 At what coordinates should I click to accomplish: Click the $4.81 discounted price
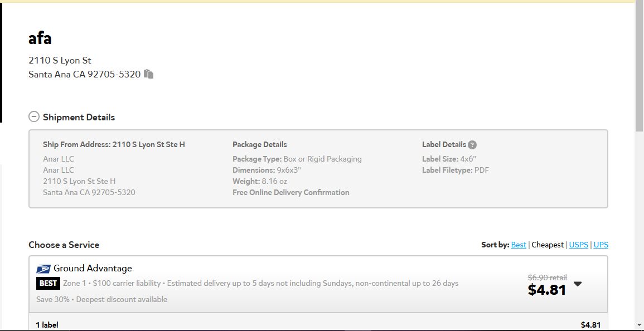pyautogui.click(x=546, y=290)
